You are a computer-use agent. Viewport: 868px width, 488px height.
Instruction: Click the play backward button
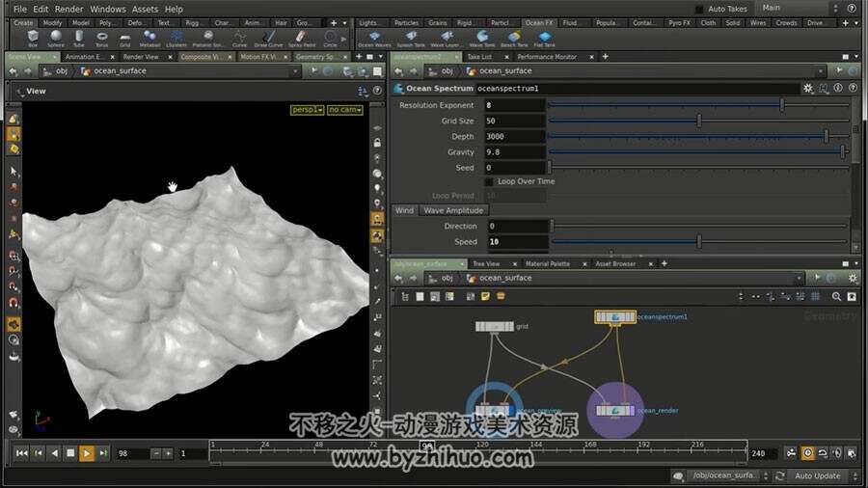pos(54,453)
